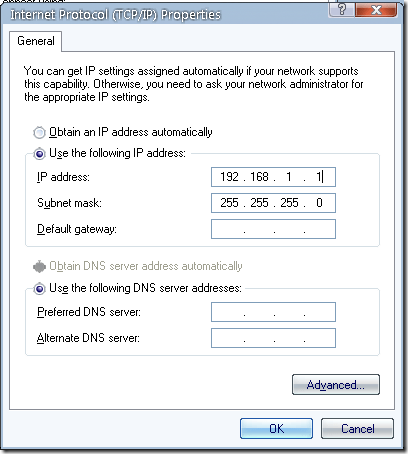Confirm settings with OK button

tap(276, 429)
